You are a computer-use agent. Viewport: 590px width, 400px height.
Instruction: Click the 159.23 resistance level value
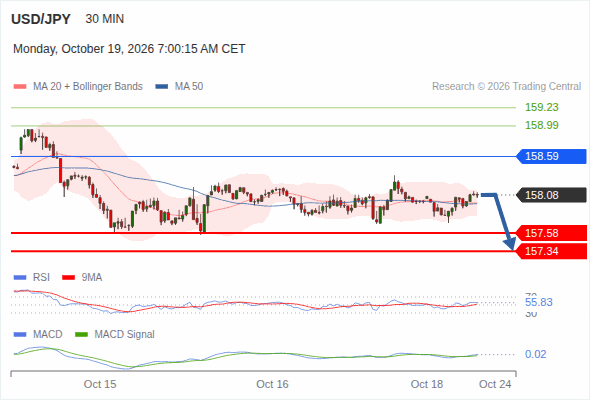point(542,107)
